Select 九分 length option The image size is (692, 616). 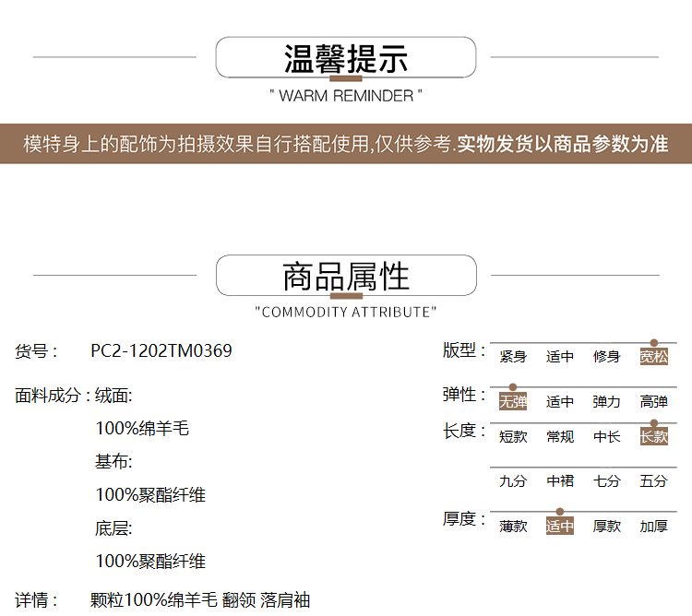[x=513, y=481]
